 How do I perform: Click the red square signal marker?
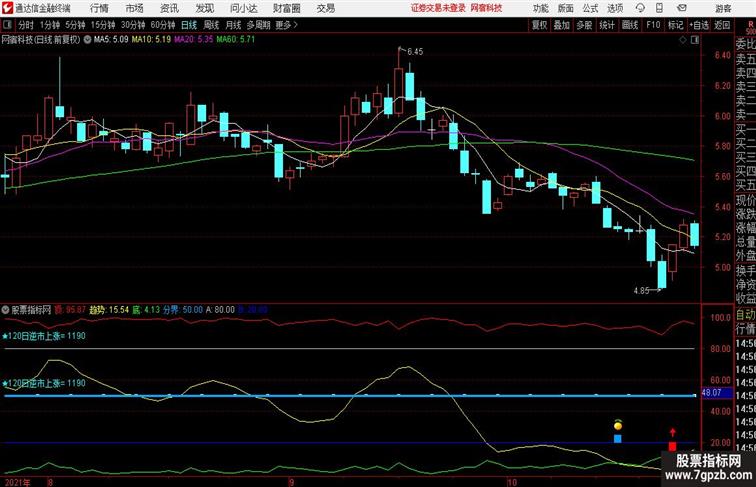[672, 446]
